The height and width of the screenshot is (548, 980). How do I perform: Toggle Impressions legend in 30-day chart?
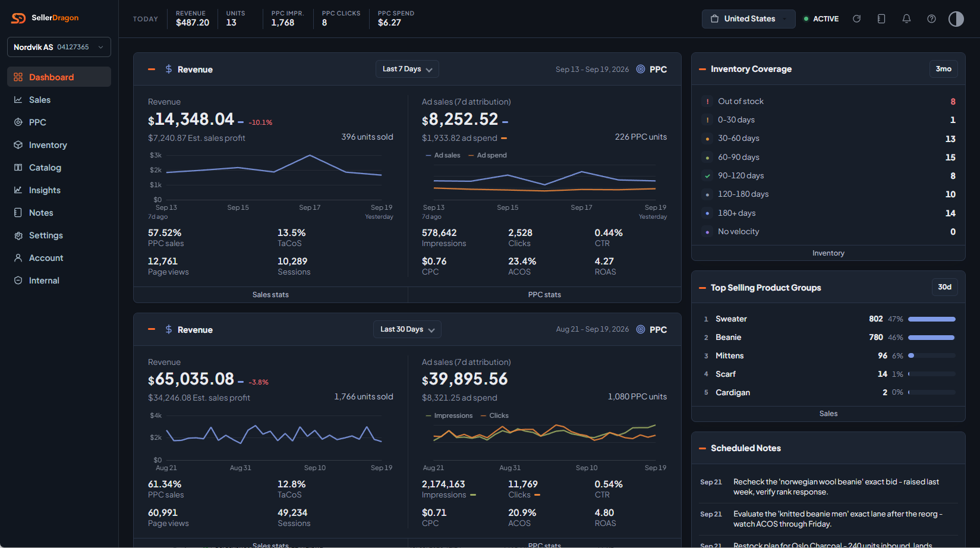pos(449,415)
